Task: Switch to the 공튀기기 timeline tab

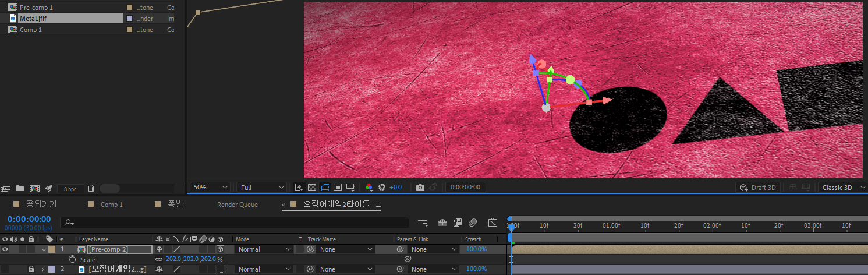Action: (x=42, y=205)
